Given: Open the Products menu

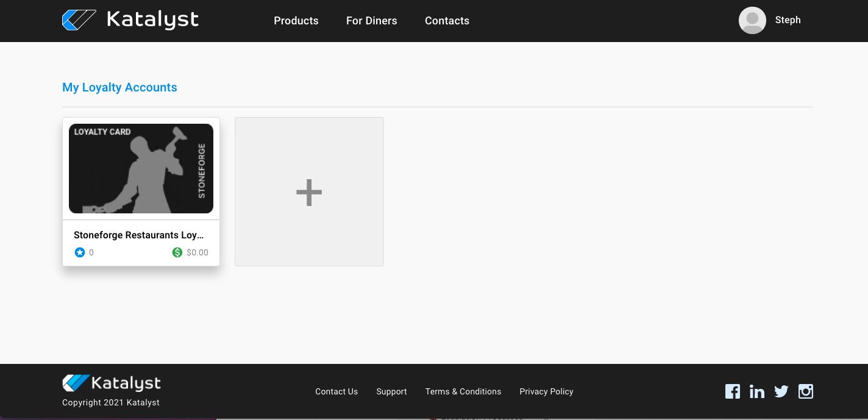Looking at the screenshot, I should tap(296, 21).
